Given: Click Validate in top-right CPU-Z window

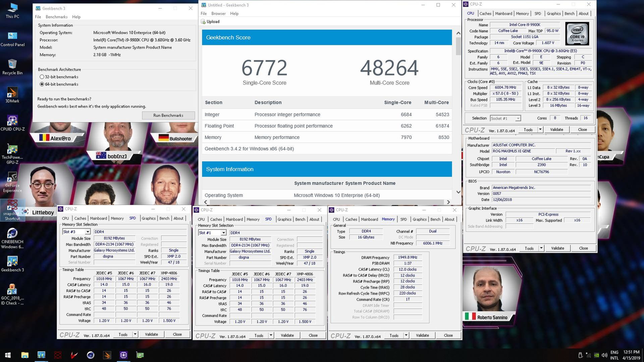Looking at the screenshot, I should 556,130.
